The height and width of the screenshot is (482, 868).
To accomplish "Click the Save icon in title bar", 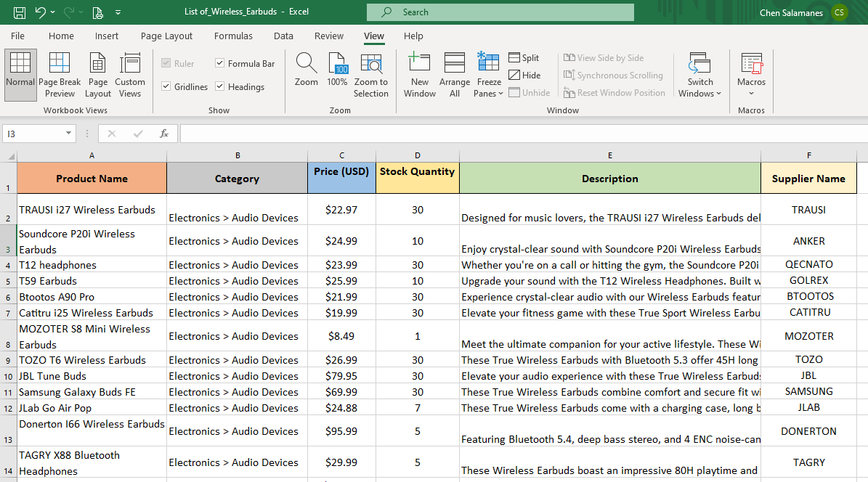I will tap(20, 12).
